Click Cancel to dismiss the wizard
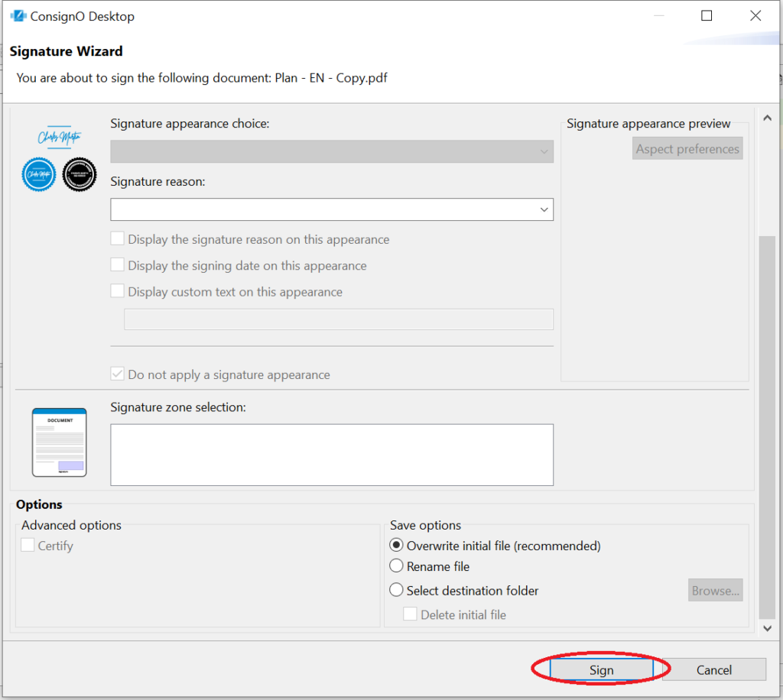783x700 pixels. click(x=713, y=669)
